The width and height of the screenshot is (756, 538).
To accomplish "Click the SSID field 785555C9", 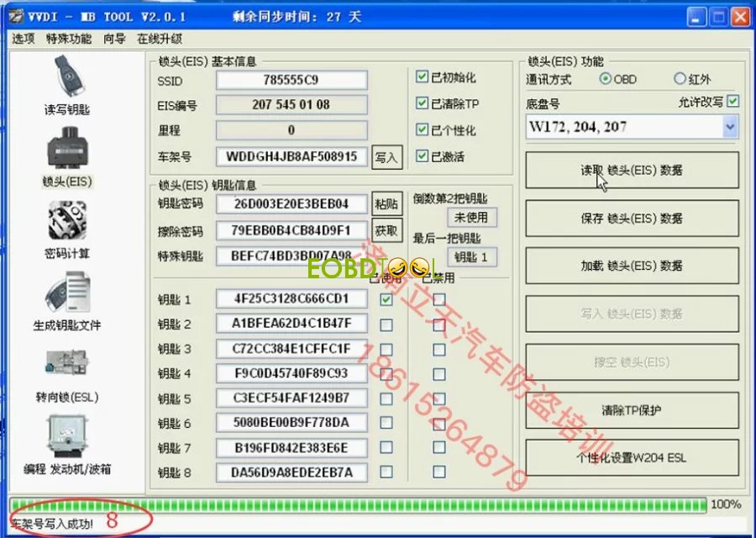I will pos(291,80).
